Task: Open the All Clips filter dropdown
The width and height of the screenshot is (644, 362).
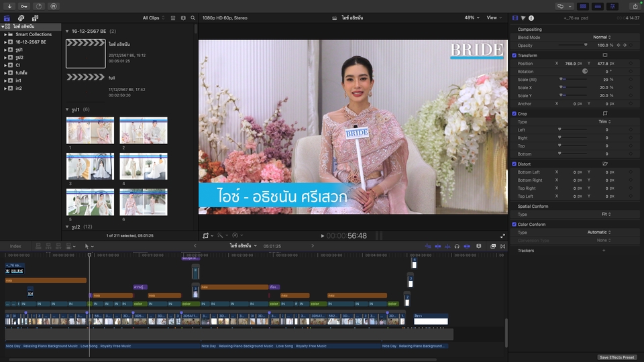Action: (x=154, y=18)
